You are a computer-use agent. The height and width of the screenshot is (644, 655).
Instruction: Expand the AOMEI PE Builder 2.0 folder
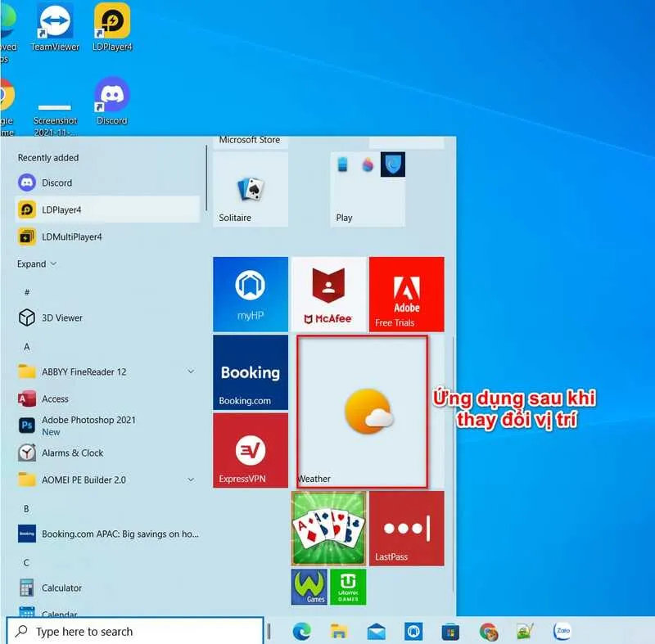pyautogui.click(x=190, y=480)
